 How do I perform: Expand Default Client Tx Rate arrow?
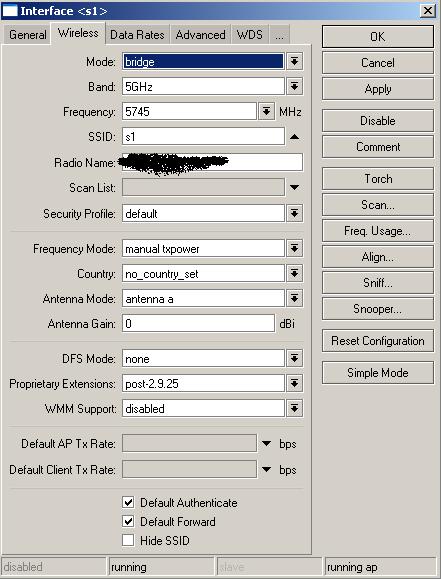[266, 470]
